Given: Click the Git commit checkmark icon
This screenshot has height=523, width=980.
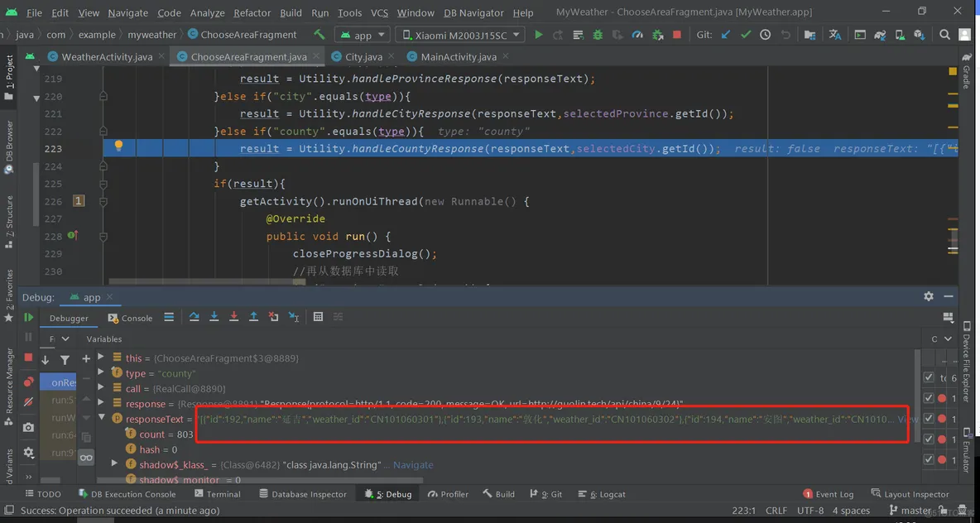Looking at the screenshot, I should coord(745,35).
